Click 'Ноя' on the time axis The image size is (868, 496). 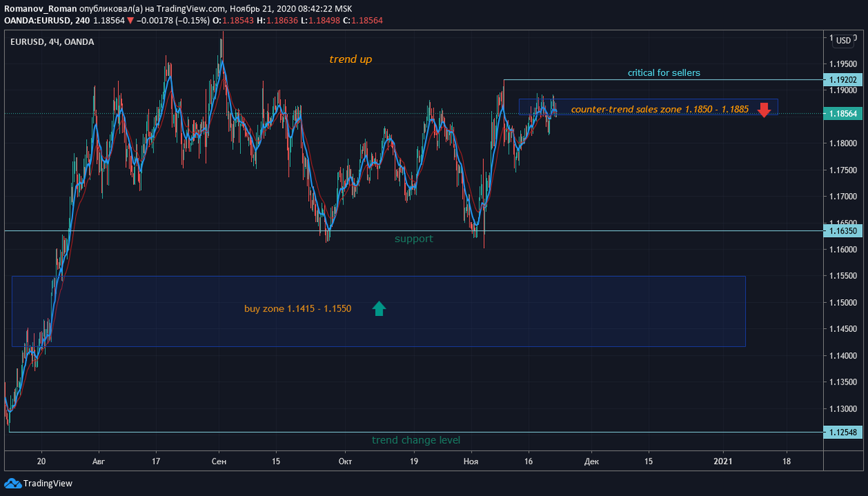[x=471, y=461]
